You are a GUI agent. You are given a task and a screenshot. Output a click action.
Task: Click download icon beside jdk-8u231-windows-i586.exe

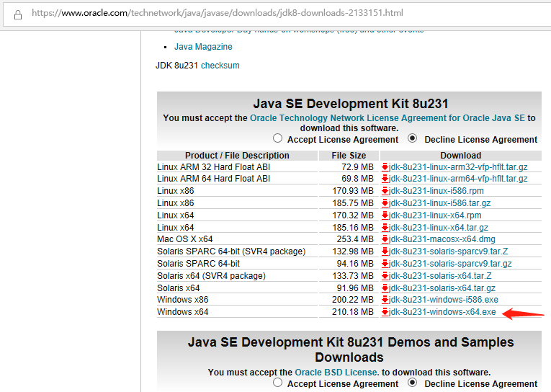(385, 300)
